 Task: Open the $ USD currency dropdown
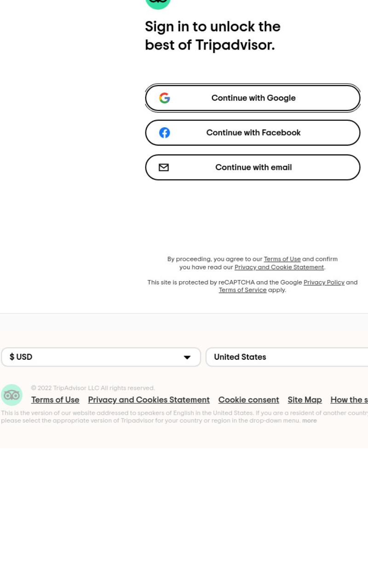point(101,357)
